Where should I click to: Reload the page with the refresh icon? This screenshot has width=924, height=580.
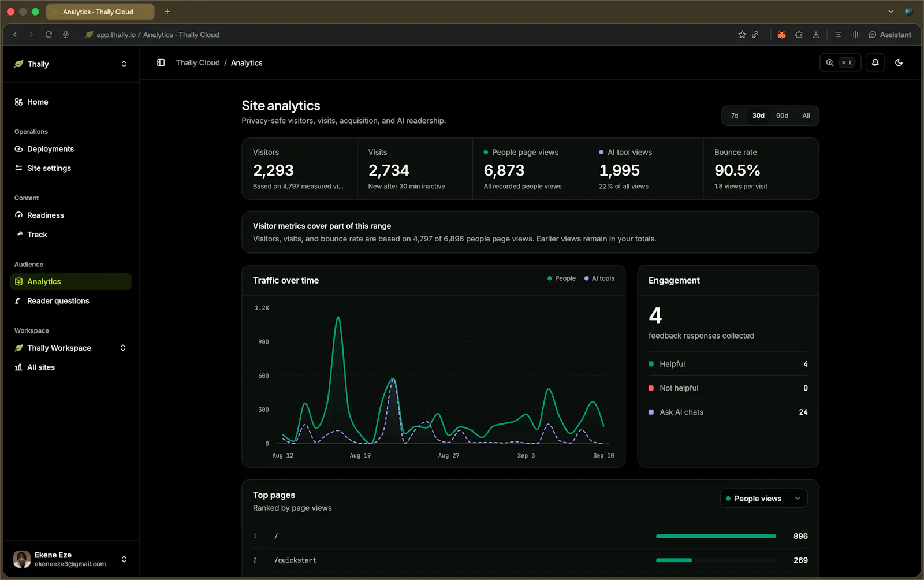(x=49, y=35)
